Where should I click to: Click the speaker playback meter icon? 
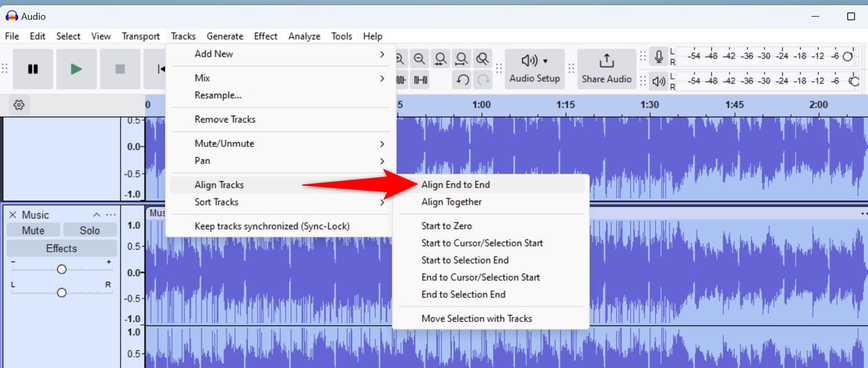658,81
